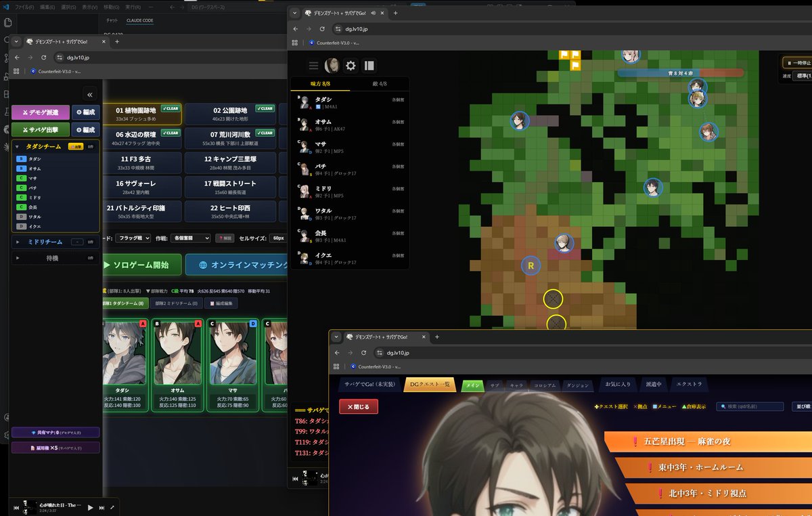The width and height of the screenshot is (812, 516).
Task: Pause battle with 一時停止 button
Action: click(x=799, y=62)
